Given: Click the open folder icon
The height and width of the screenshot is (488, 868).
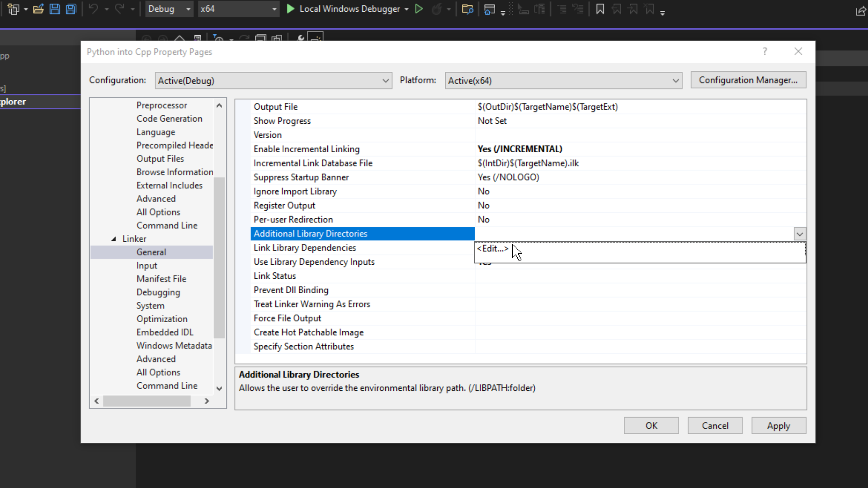Looking at the screenshot, I should click(x=38, y=9).
